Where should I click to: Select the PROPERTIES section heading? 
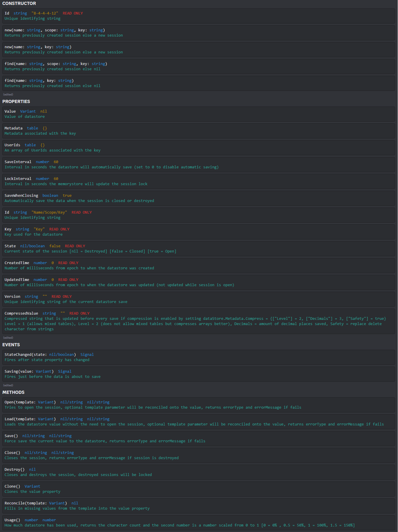coord(16,102)
